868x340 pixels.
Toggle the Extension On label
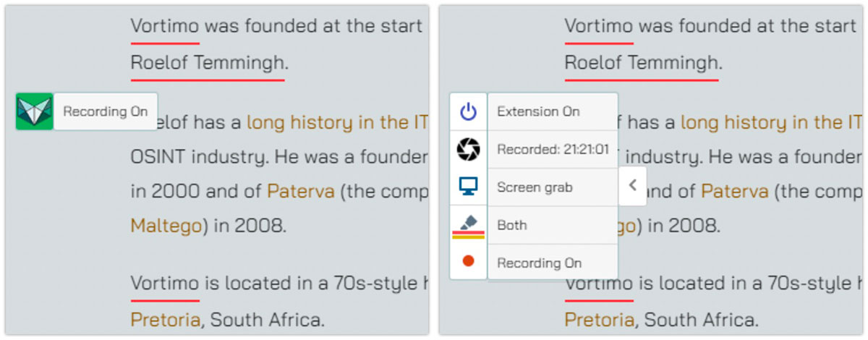tap(553, 112)
